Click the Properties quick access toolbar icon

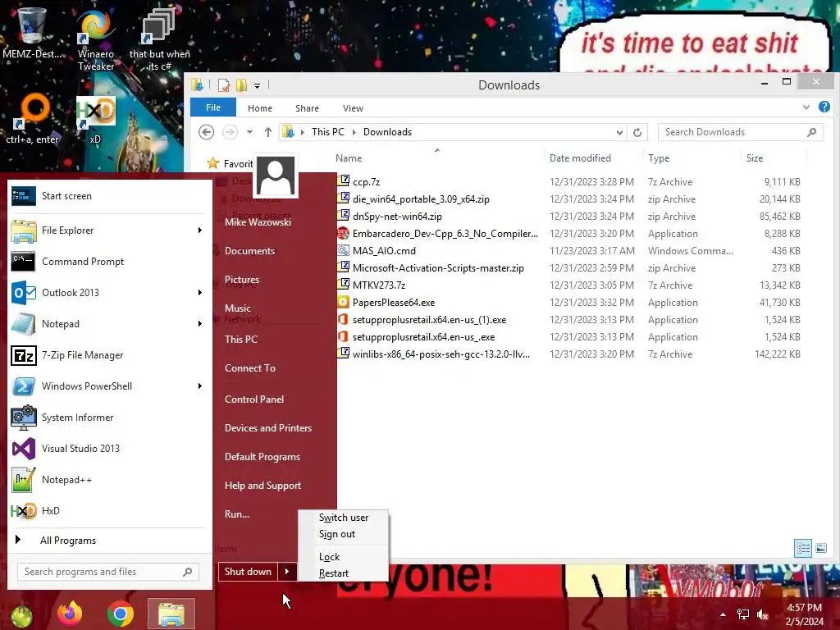223,84
